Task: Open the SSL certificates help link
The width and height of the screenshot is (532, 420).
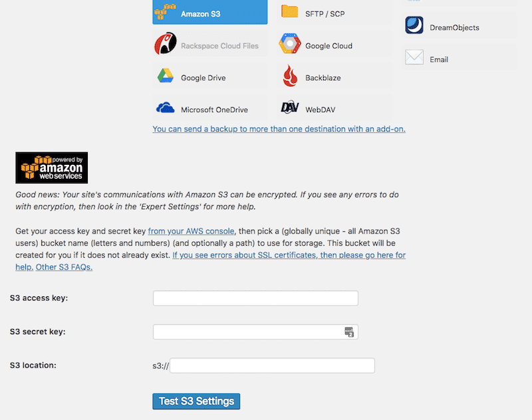Action: point(289,255)
